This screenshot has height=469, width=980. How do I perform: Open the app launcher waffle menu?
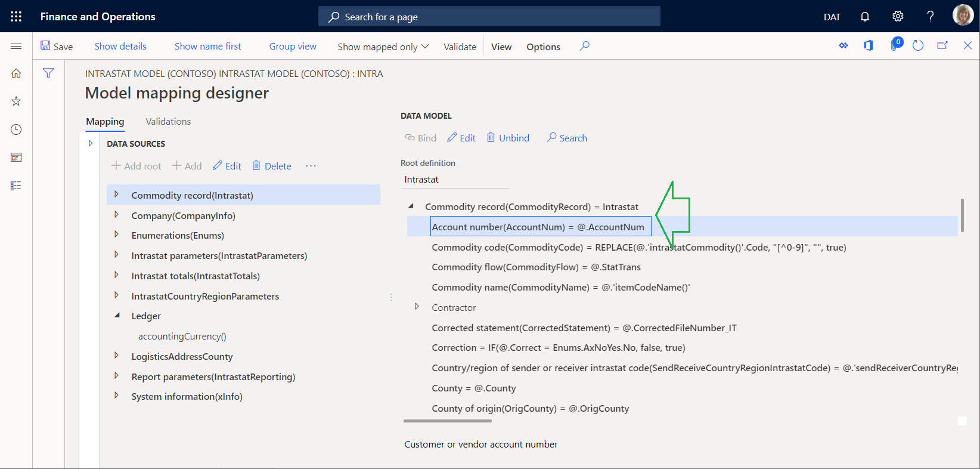click(16, 17)
